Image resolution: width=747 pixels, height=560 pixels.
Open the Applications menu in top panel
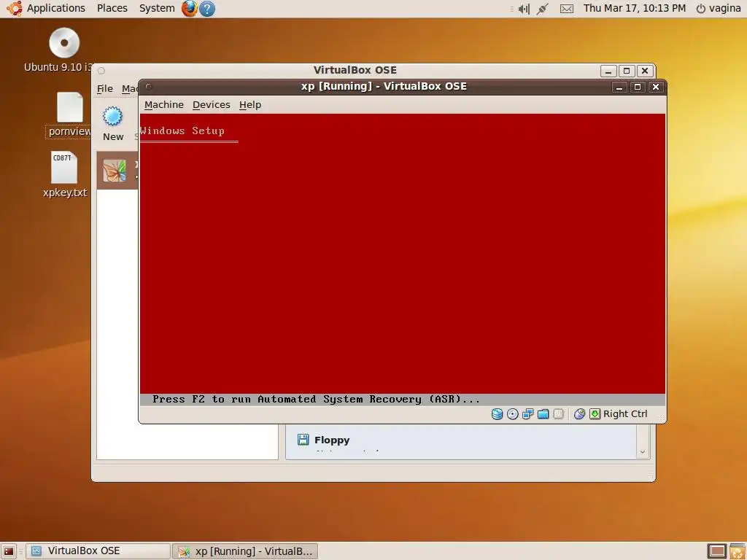[55, 8]
